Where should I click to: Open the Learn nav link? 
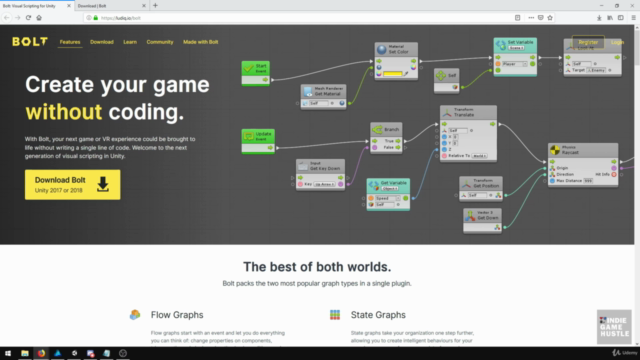click(130, 42)
